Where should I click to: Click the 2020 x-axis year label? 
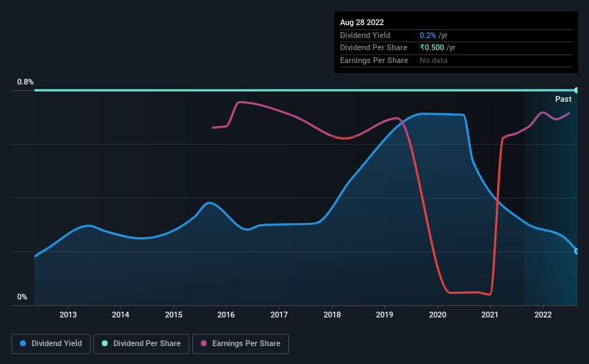[438, 315]
